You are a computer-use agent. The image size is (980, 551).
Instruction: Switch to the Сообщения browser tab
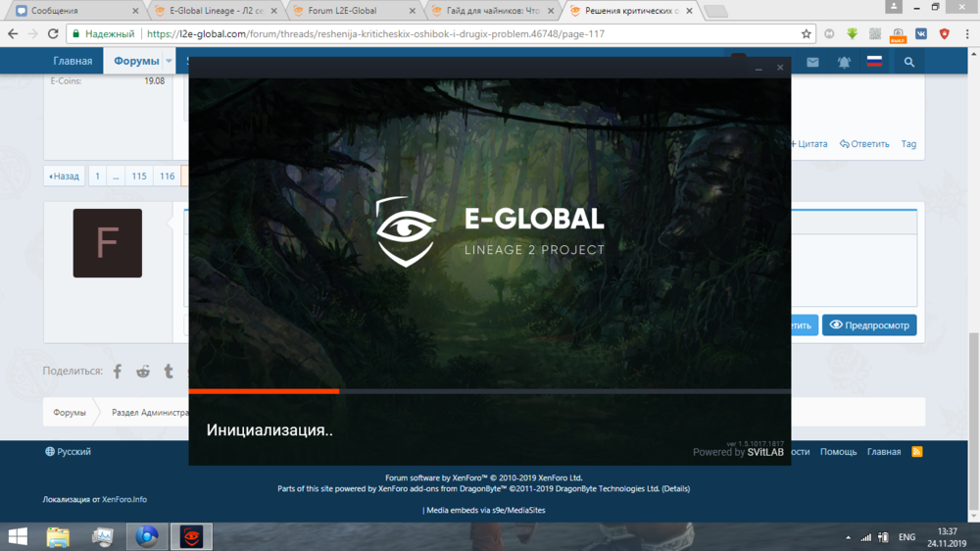click(69, 11)
